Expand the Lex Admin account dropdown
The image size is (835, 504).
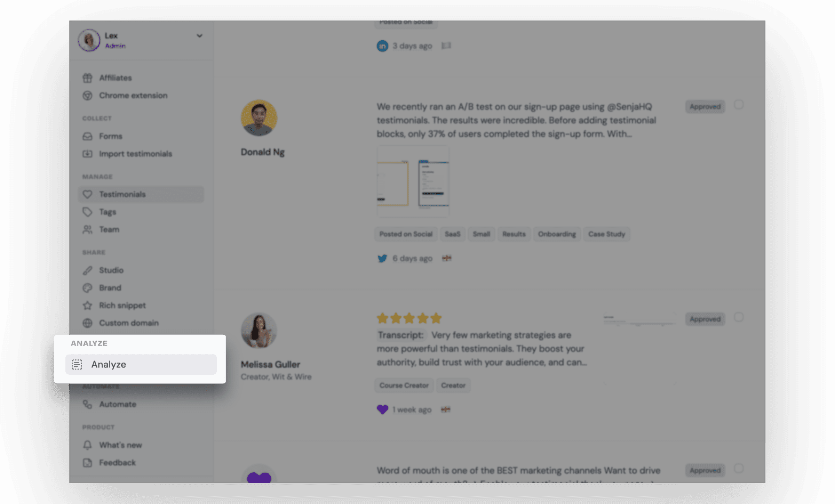coord(199,35)
